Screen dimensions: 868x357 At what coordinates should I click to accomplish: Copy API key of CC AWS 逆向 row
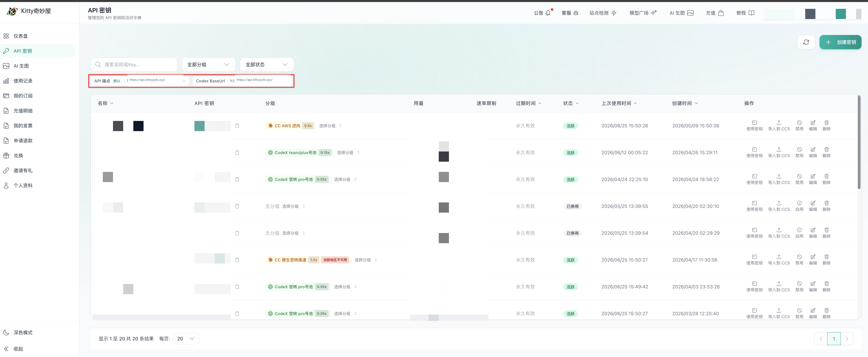point(237,126)
